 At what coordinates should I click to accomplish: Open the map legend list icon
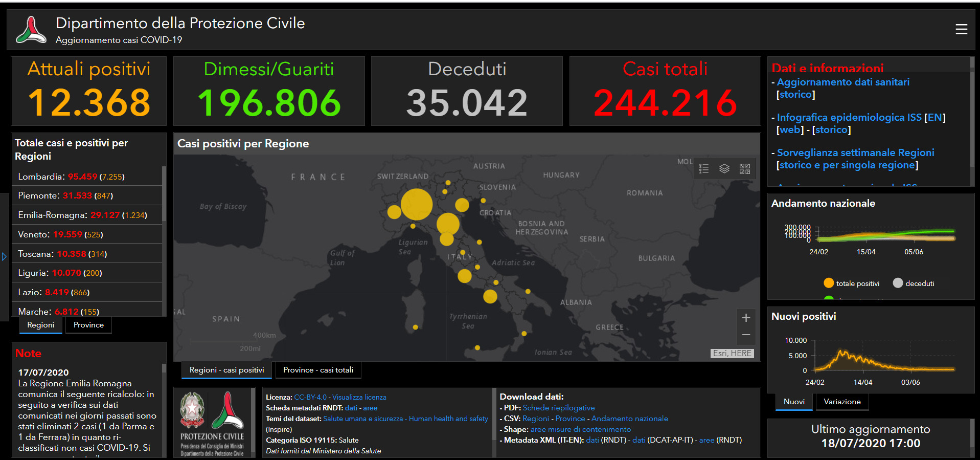pyautogui.click(x=704, y=168)
